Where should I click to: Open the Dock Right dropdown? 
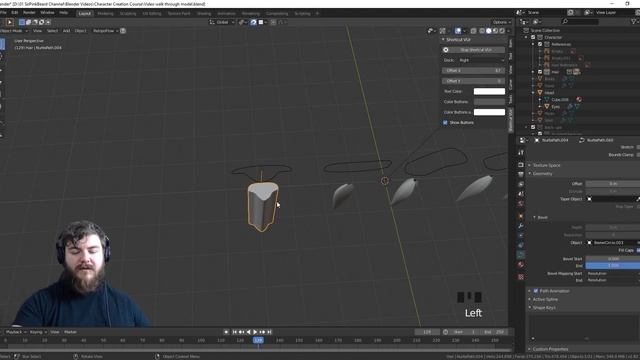click(x=482, y=60)
